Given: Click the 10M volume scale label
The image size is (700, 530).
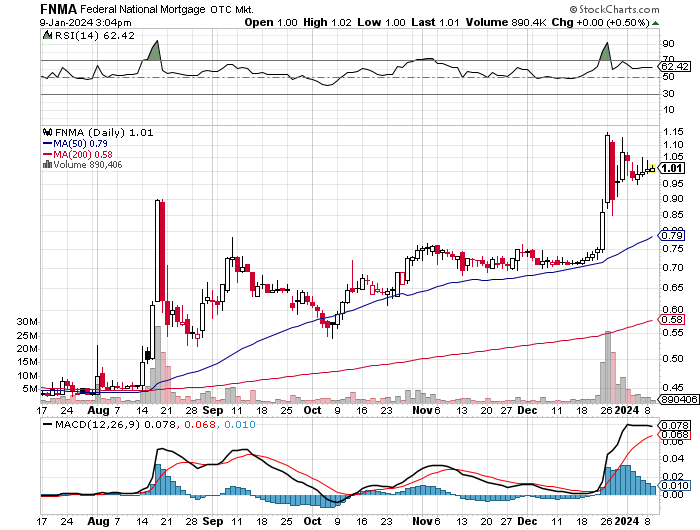Looking at the screenshot, I should [x=27, y=376].
